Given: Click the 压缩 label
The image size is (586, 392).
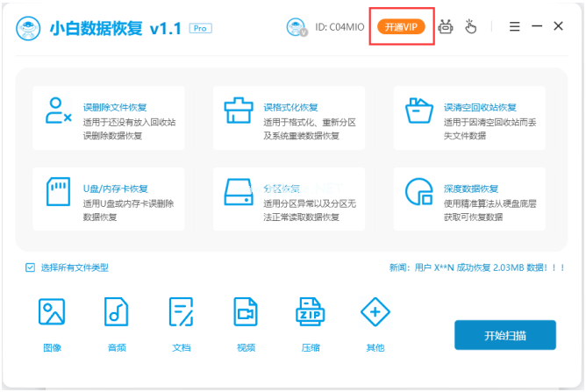Looking at the screenshot, I should click(x=311, y=348).
